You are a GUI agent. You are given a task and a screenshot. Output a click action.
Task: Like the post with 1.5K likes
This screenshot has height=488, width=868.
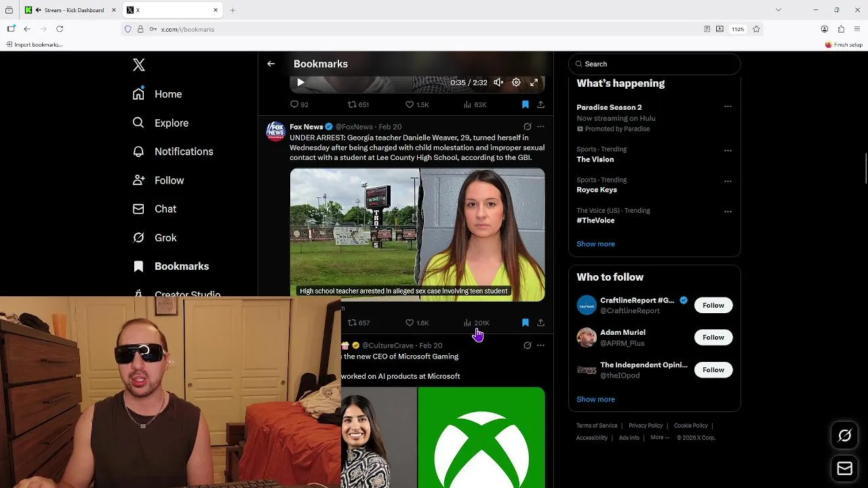(x=417, y=104)
